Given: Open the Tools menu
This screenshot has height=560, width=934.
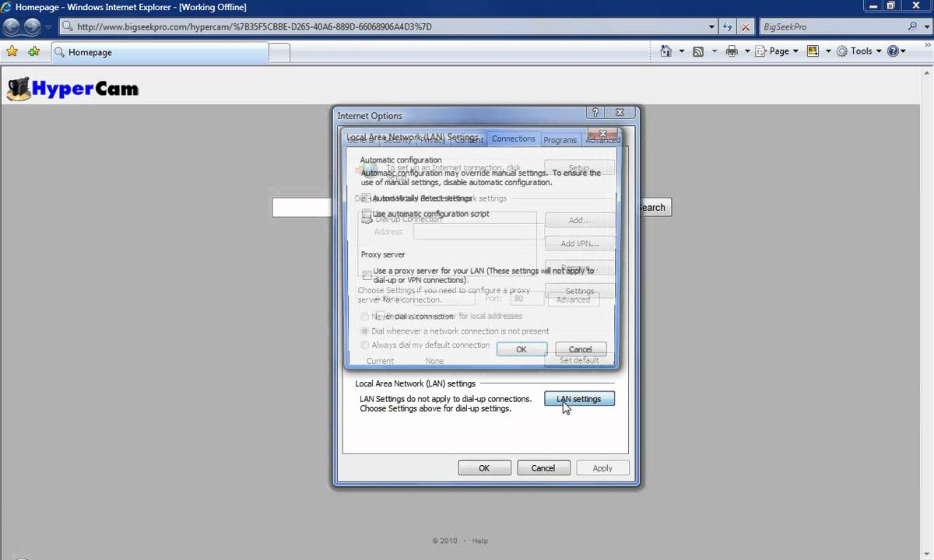Looking at the screenshot, I should point(860,51).
